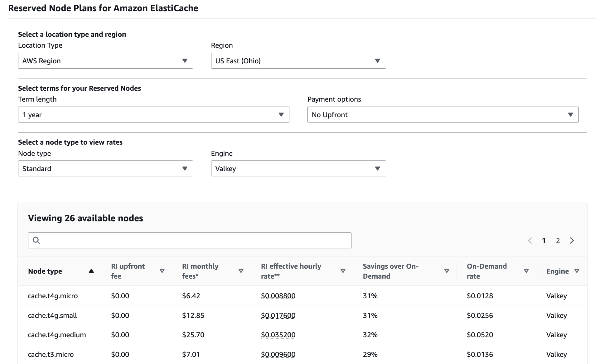Sort by RI upfront fee column
600x364 pixels.
(x=162, y=271)
